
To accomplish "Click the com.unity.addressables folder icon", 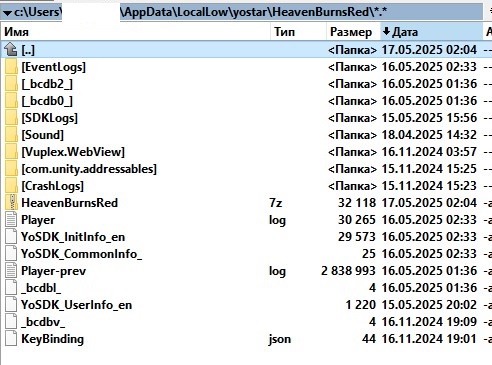I will (11, 169).
